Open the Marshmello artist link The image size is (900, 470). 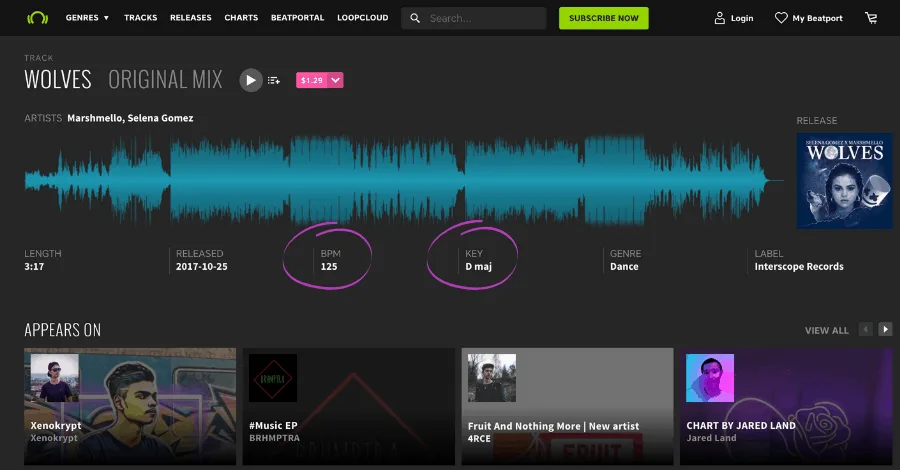pos(95,118)
